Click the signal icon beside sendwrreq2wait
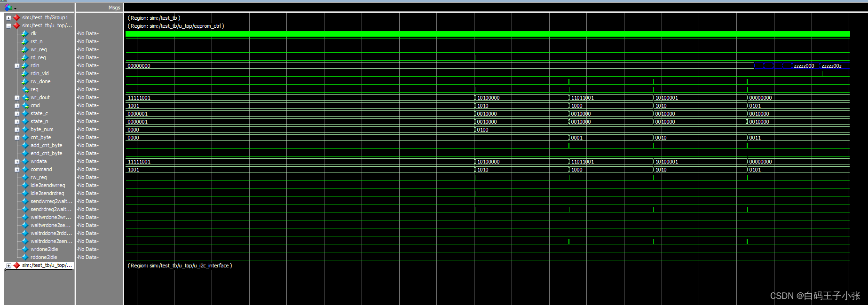868x305 pixels. pos(25,201)
